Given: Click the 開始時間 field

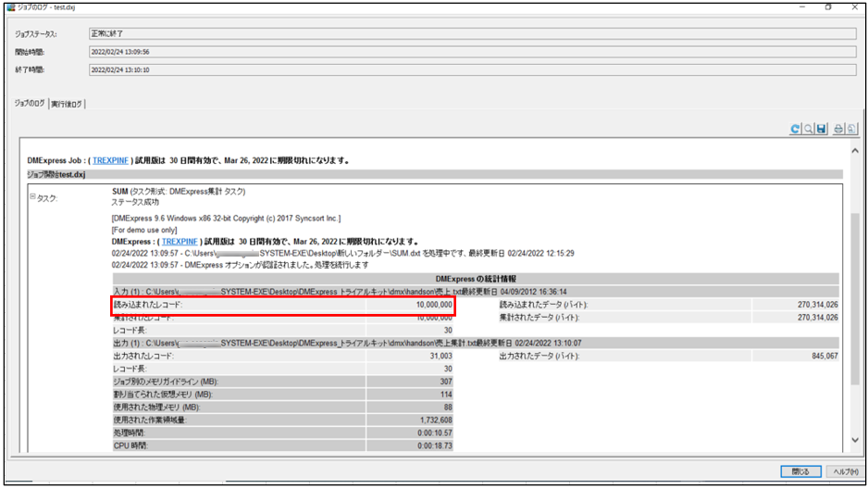Looking at the screenshot, I should [x=472, y=52].
